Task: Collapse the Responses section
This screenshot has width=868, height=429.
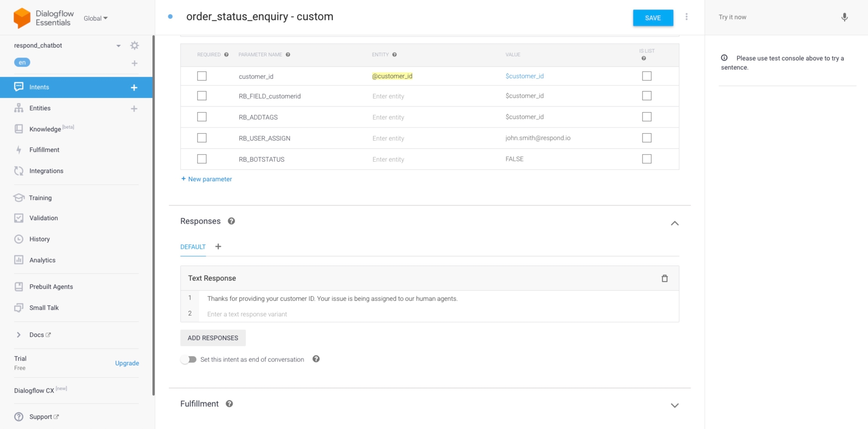Action: [x=675, y=223]
